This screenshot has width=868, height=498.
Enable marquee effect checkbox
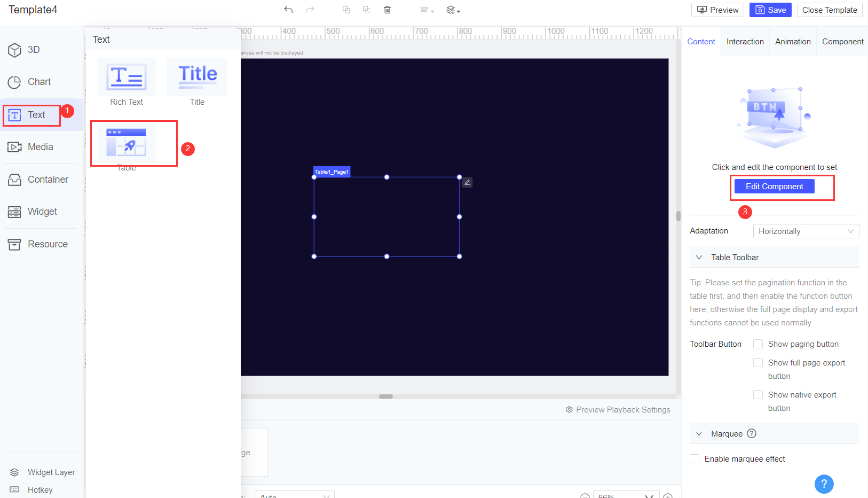(x=695, y=459)
